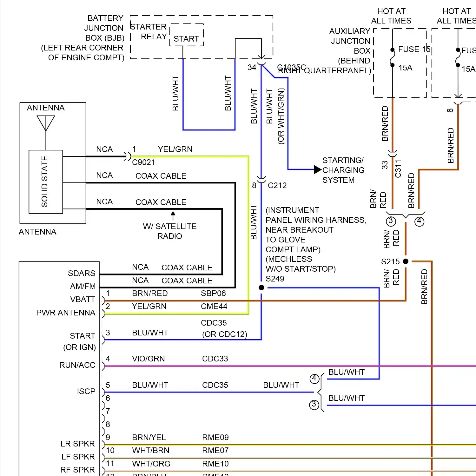The image size is (476, 476).
Task: Click the STARTER RELAY label
Action: pyautogui.click(x=149, y=31)
